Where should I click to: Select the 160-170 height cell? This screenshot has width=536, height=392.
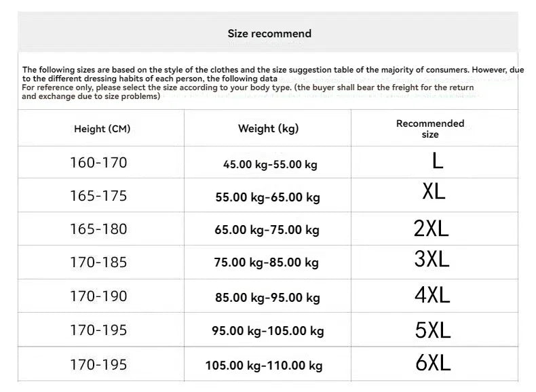[98, 163]
